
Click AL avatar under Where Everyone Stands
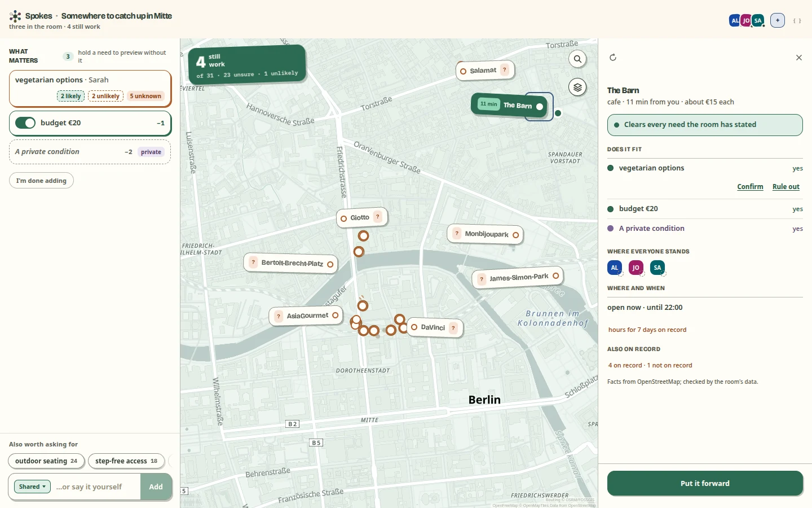[x=615, y=268]
